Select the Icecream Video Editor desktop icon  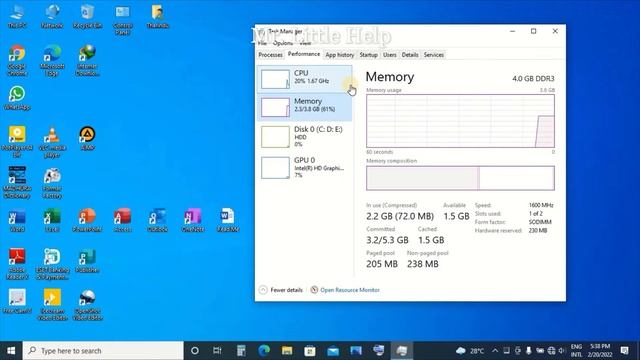click(52, 305)
